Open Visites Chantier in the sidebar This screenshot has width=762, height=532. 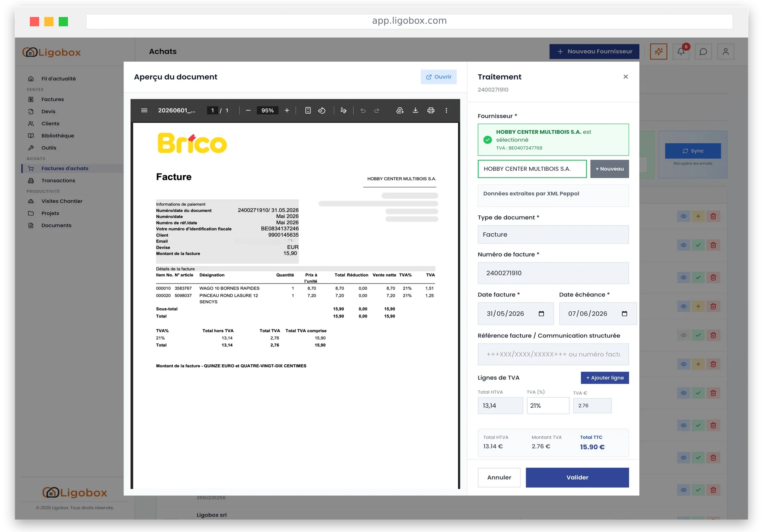[62, 201]
